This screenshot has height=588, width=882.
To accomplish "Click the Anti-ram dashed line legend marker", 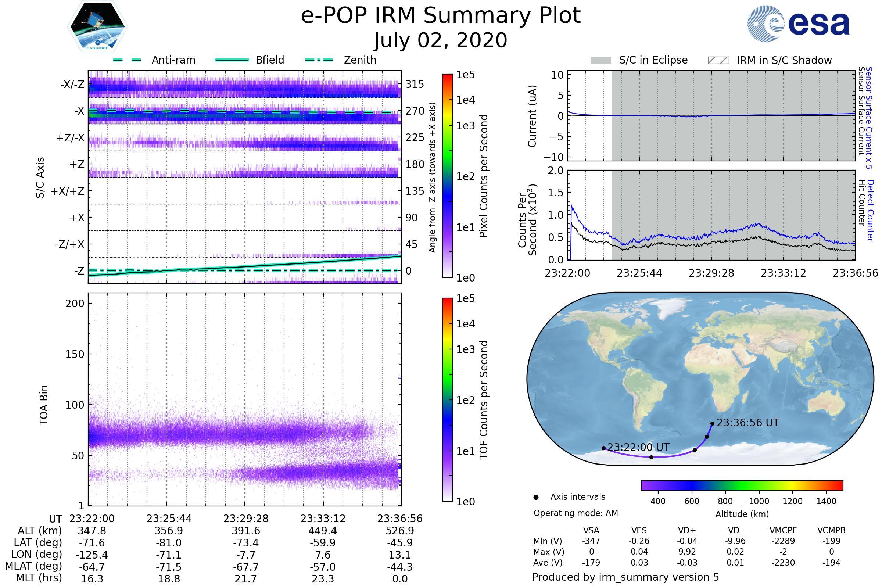I will (x=127, y=60).
